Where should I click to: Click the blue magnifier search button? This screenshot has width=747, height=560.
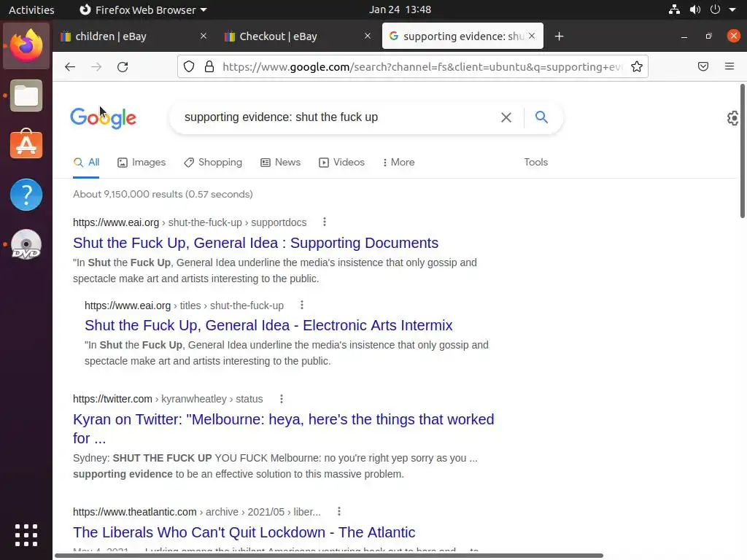coord(541,117)
